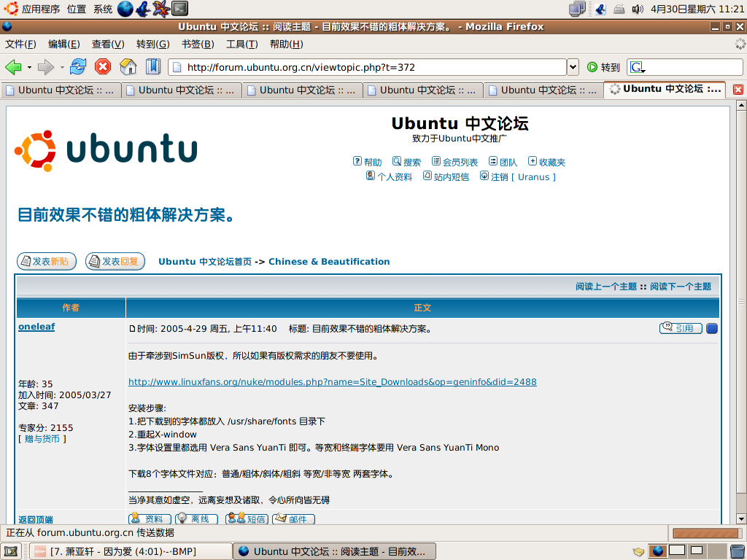Open the address bar URL history dropdown
This screenshot has height=560, width=747.
(x=573, y=67)
